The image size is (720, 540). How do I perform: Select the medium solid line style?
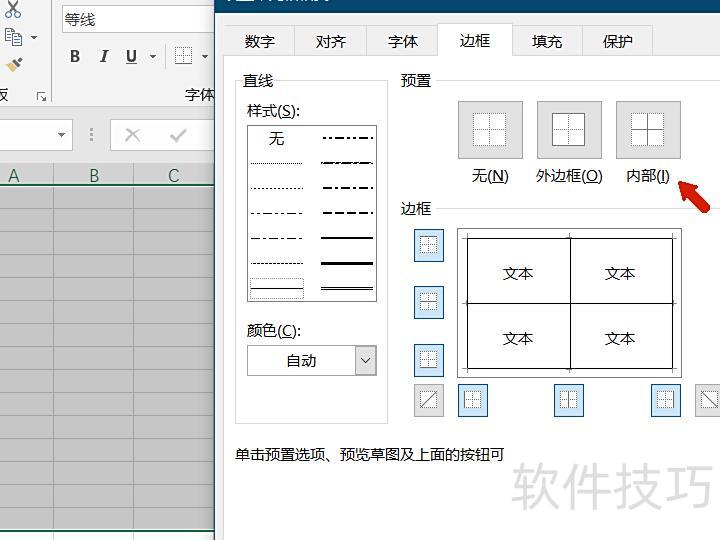[x=347, y=238]
